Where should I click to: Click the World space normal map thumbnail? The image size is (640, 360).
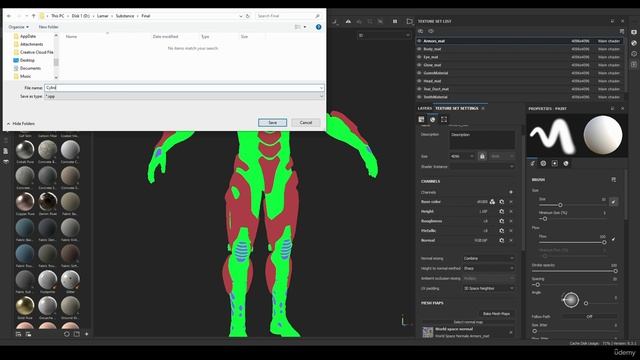427,332
